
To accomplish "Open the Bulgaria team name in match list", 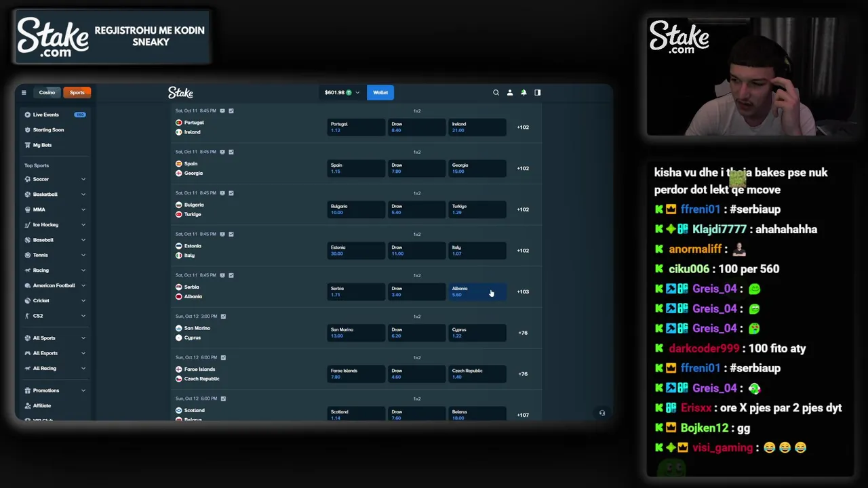I will click(194, 205).
